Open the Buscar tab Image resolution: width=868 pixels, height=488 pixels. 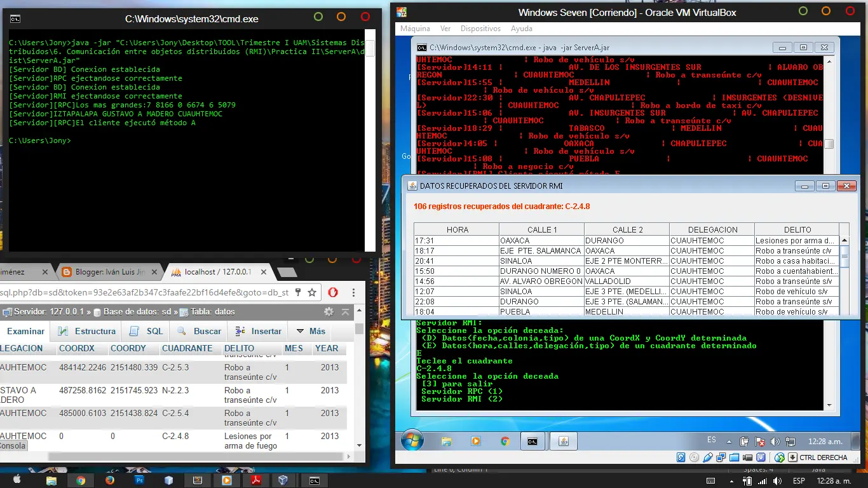(x=200, y=331)
